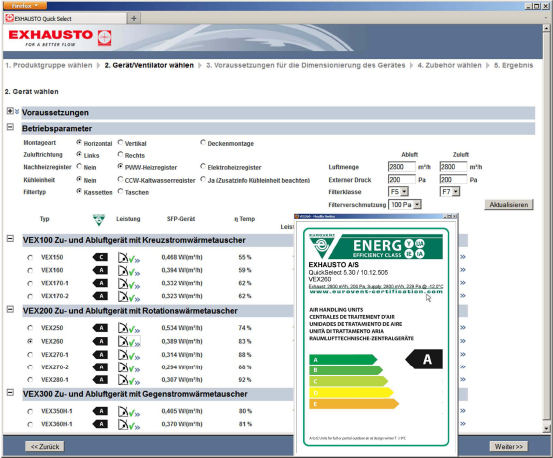The image size is (553, 458).
Task: Click the VEX150 performance fan icon
Action: pos(123,258)
